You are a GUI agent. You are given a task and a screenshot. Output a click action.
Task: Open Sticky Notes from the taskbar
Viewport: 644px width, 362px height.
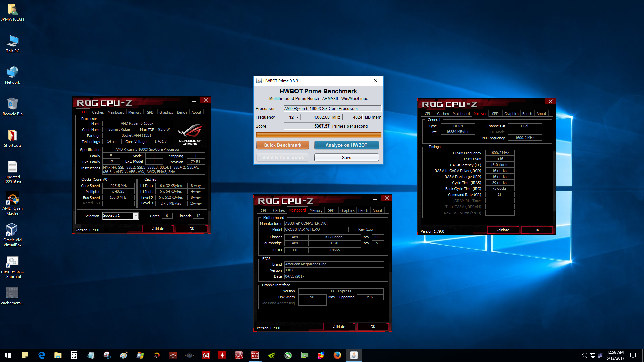tap(25, 355)
